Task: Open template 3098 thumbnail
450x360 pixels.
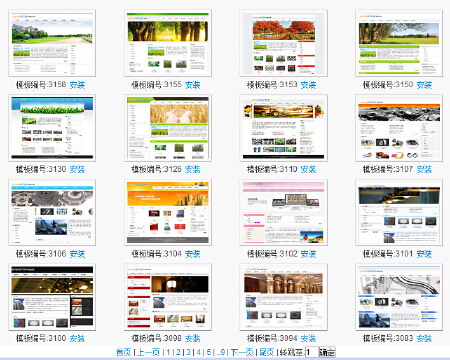Action: point(168,297)
